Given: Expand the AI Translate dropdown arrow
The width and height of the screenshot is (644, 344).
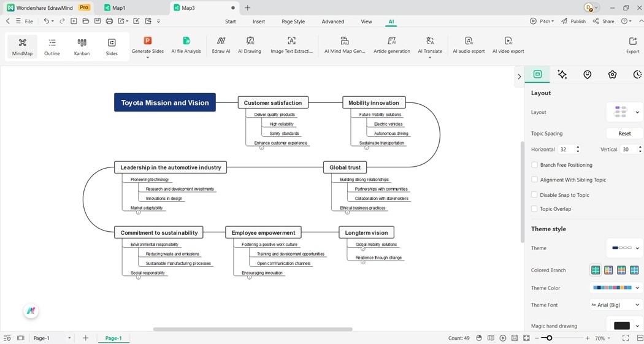Looking at the screenshot, I should click(430, 58).
